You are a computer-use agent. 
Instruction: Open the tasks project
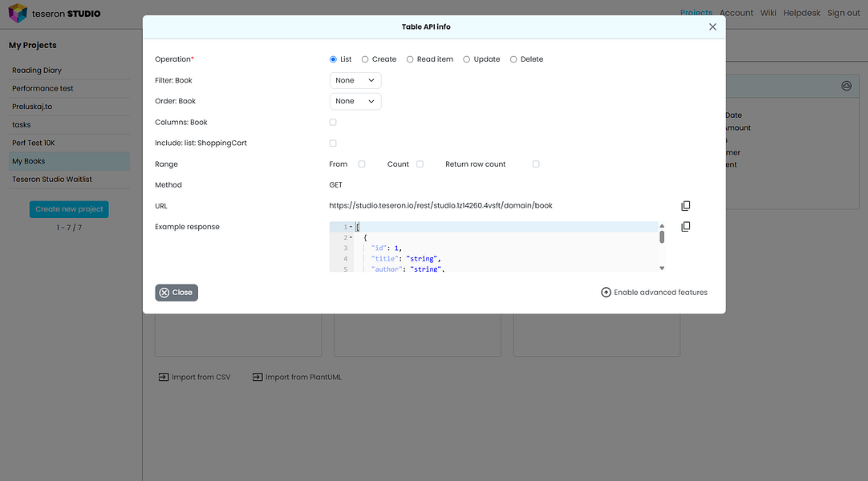pyautogui.click(x=69, y=125)
